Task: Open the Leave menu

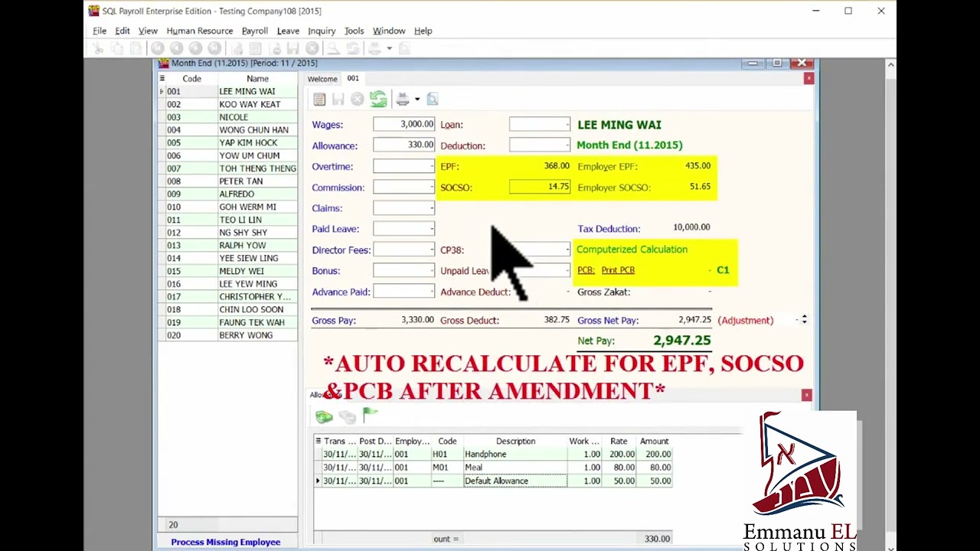Action: pos(288,31)
